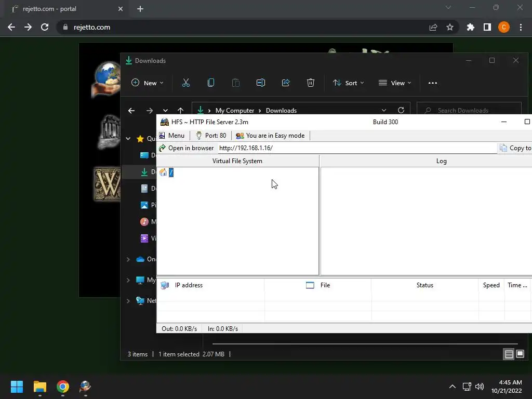Click the Speed column header in HFS
Image resolution: width=532 pixels, height=399 pixels.
point(491,285)
